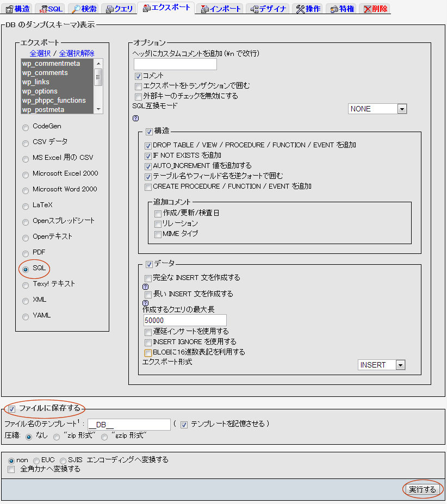The image size is (447, 504).
Task: Open the 構造 tab
Action: pyautogui.click(x=18, y=9)
